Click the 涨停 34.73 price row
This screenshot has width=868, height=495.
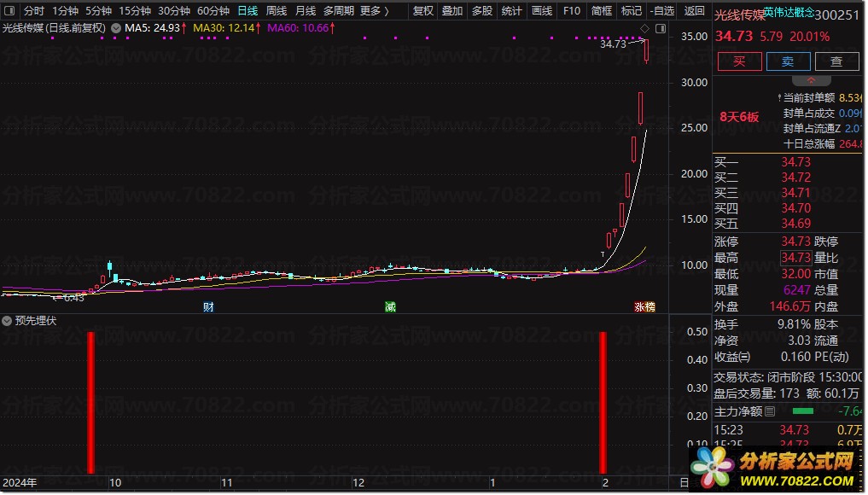click(x=762, y=242)
